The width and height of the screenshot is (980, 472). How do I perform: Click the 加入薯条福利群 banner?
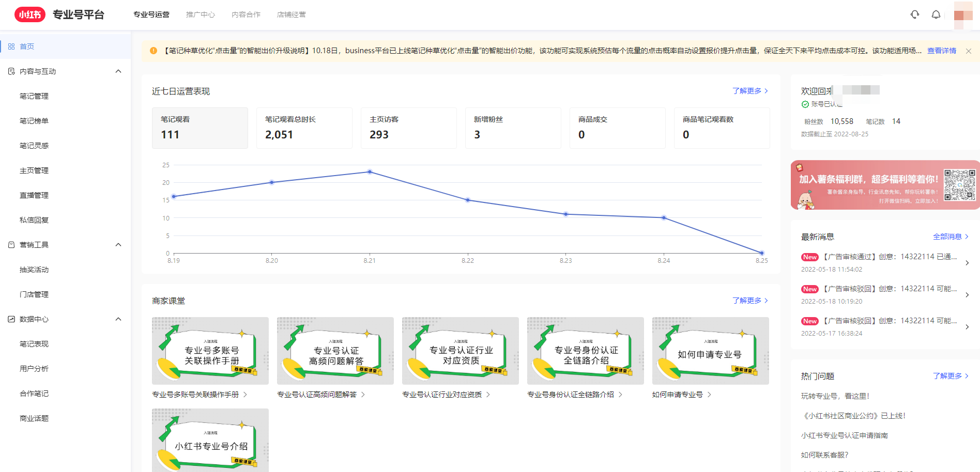885,185
